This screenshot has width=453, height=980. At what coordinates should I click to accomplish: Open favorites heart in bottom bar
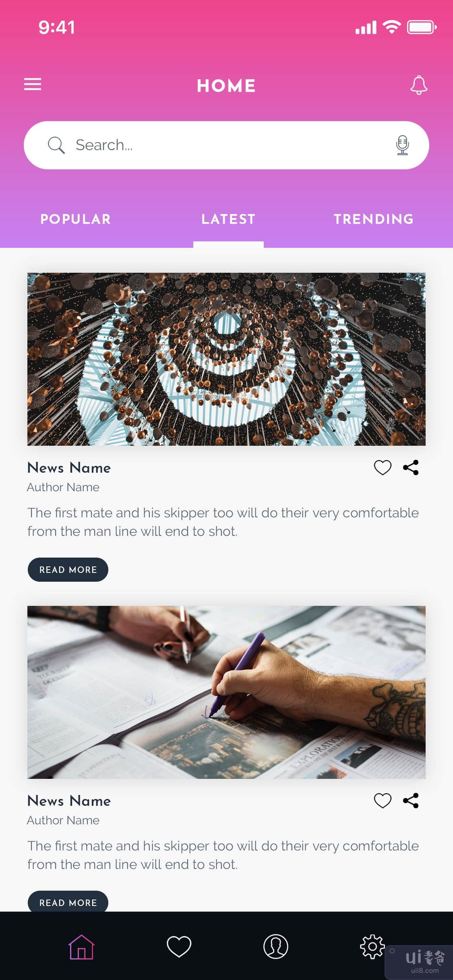179,946
